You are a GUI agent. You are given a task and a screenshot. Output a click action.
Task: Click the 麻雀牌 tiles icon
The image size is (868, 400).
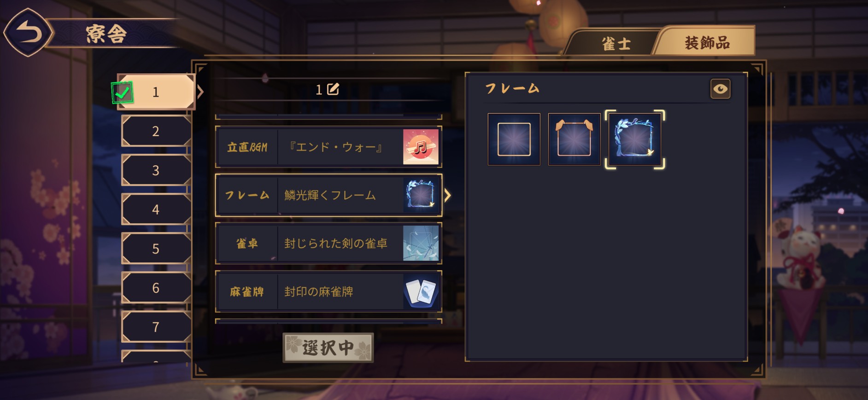click(x=421, y=291)
